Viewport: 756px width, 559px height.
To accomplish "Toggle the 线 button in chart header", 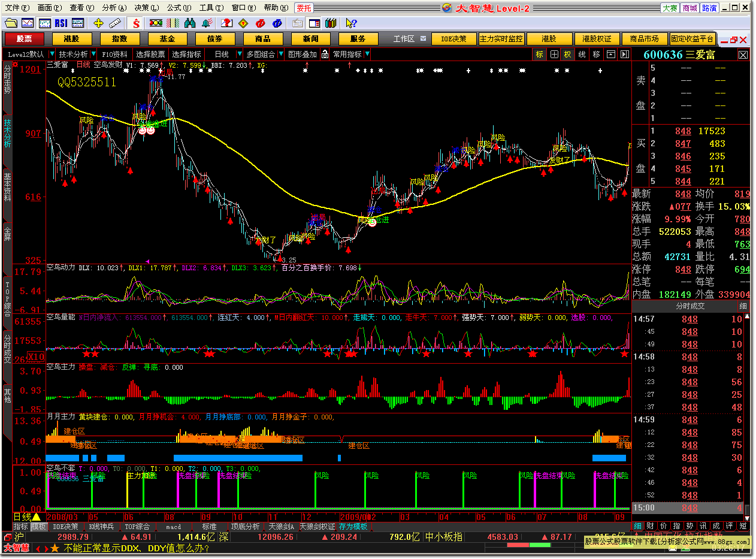I will click(582, 54).
